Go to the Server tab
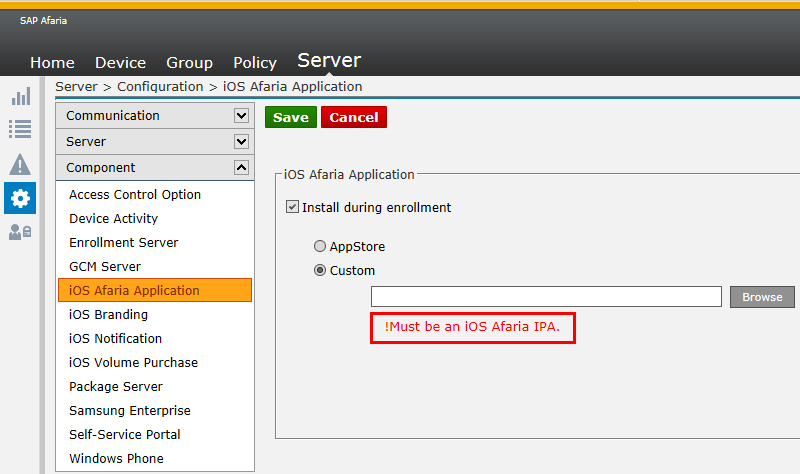800x474 pixels. coord(329,60)
